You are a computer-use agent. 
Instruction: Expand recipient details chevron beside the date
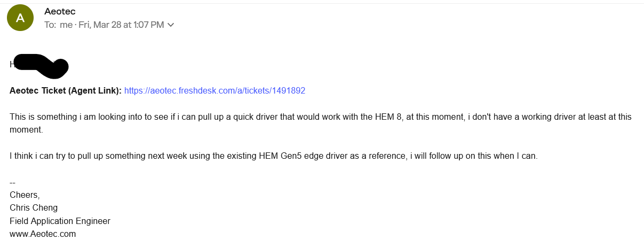click(x=171, y=25)
